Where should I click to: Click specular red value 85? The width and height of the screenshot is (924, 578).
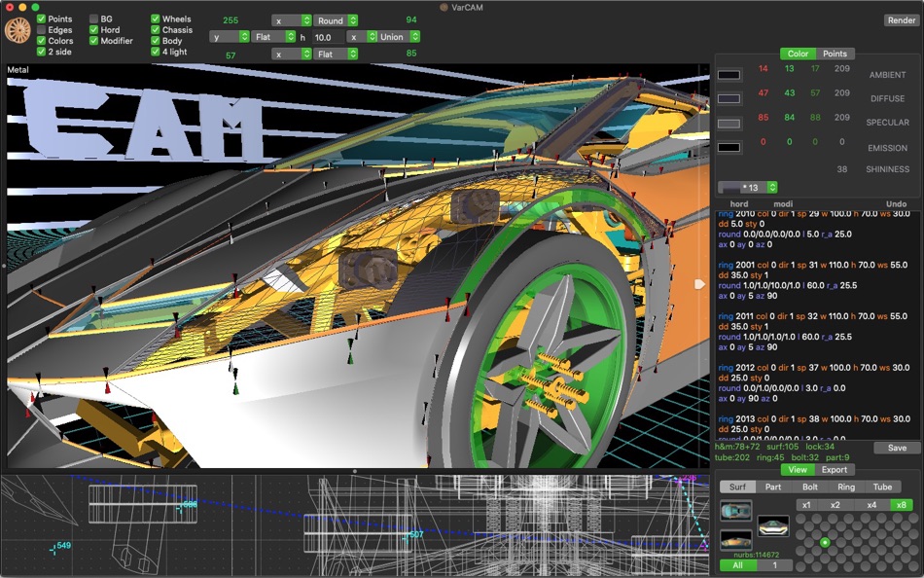click(x=764, y=118)
